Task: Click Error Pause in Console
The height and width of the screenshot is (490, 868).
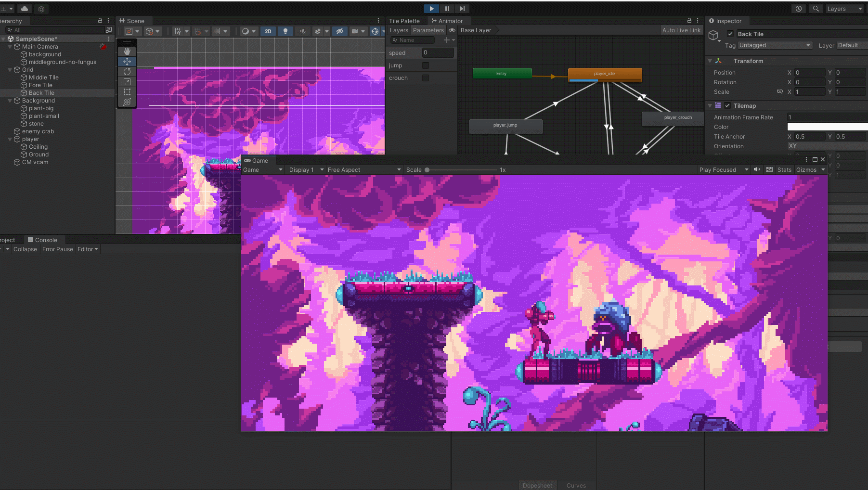Action: coord(58,249)
